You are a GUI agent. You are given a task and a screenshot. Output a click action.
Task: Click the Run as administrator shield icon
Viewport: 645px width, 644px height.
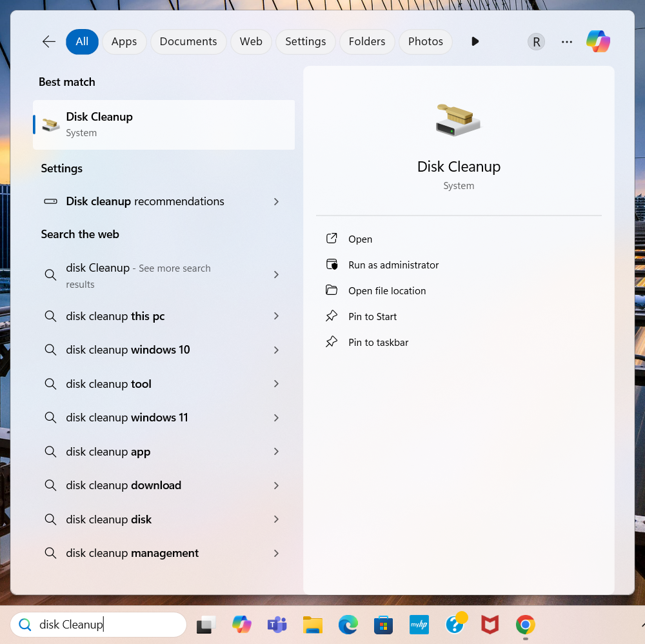[332, 265]
